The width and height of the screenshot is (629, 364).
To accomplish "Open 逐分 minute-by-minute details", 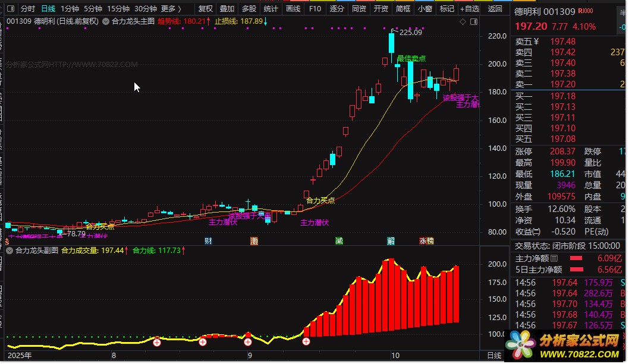I will pyautogui.click(x=336, y=8).
